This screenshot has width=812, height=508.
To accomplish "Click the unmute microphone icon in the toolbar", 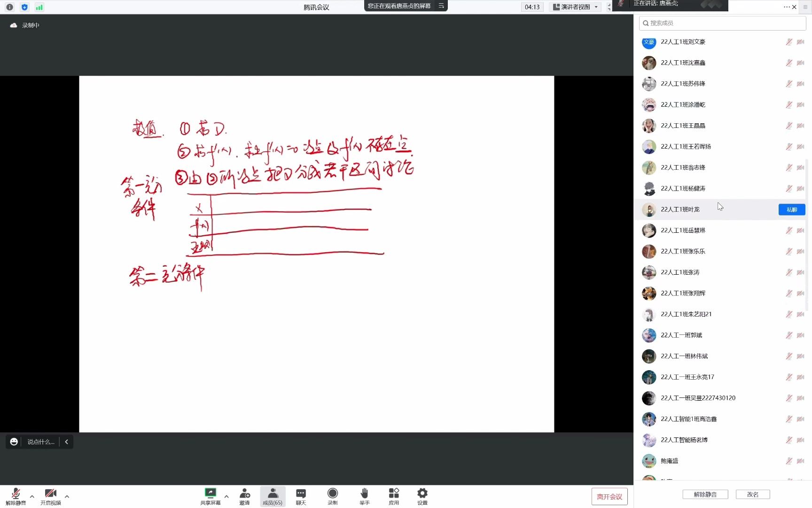I will 16,493.
